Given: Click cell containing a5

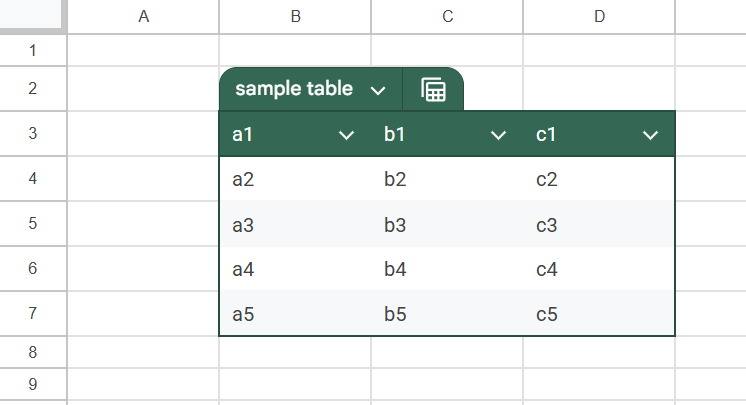Looking at the screenshot, I should 295,314.
